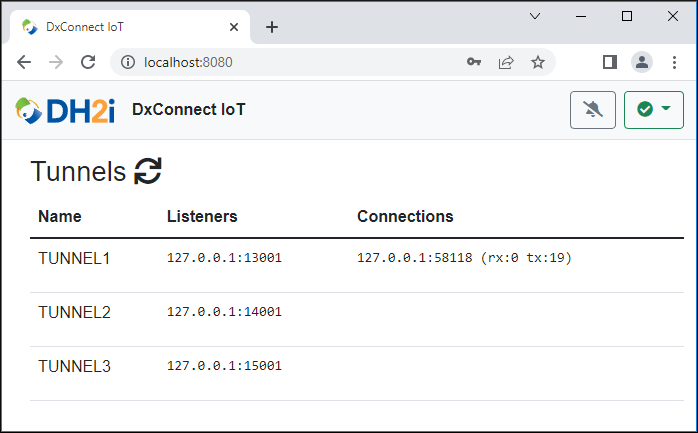Image resolution: width=698 pixels, height=433 pixels.
Task: Reload the browser page
Action: click(x=88, y=62)
